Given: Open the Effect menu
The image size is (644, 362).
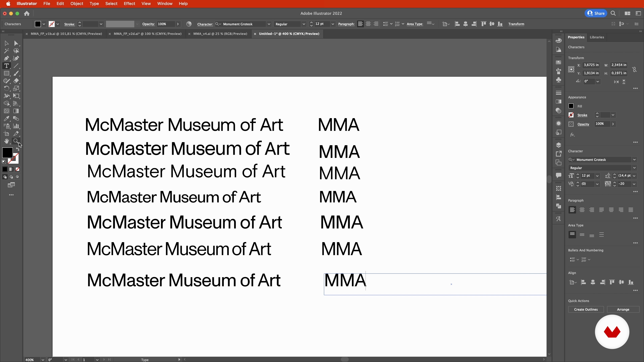Looking at the screenshot, I should (129, 4).
